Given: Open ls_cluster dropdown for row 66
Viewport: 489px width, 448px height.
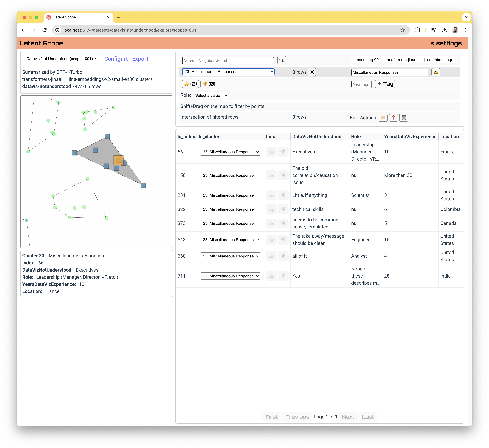Looking at the screenshot, I should [x=230, y=152].
